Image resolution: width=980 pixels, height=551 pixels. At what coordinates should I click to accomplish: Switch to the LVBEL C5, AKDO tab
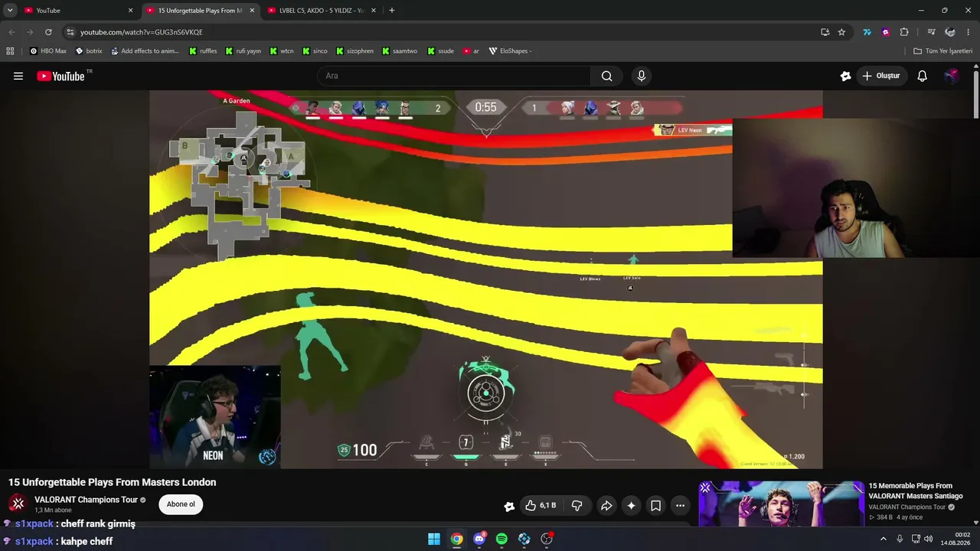click(322, 11)
